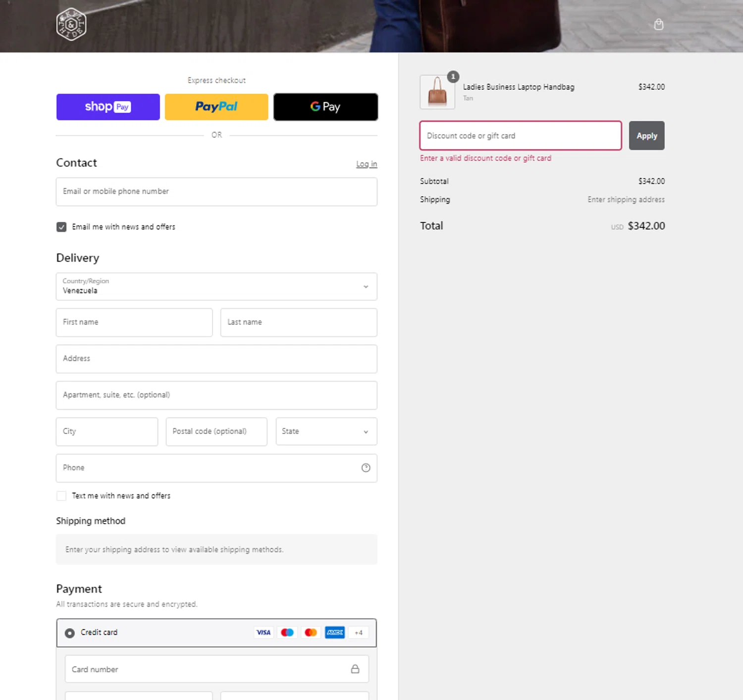The image size is (743, 700).
Task: Apply the discount code
Action: pyautogui.click(x=646, y=135)
